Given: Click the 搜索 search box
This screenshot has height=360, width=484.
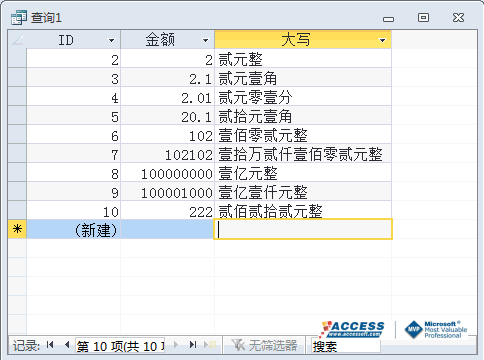Looking at the screenshot, I should coord(345,346).
